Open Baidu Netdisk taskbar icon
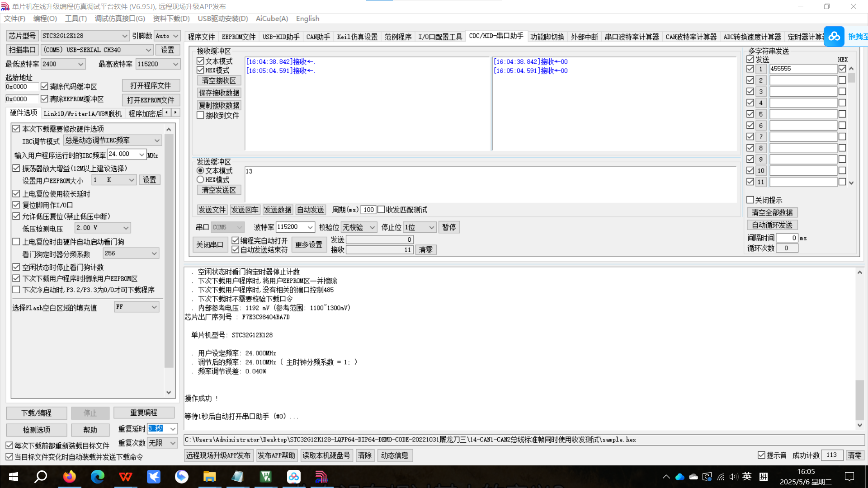 point(294,477)
